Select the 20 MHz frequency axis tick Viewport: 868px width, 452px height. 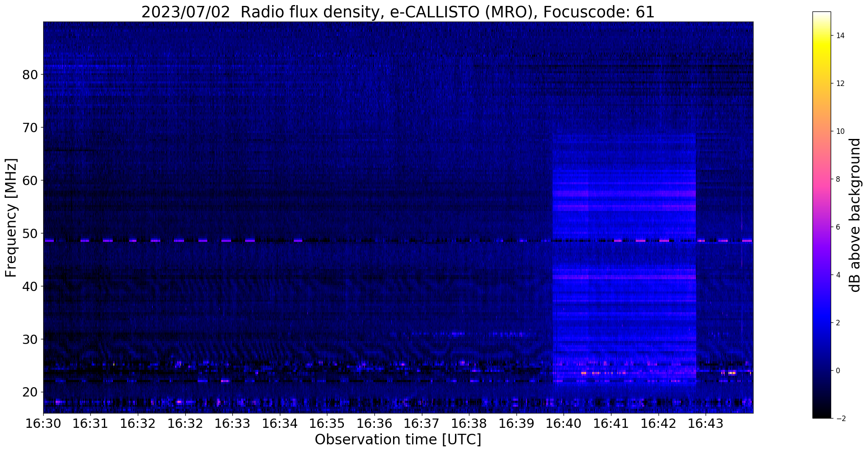pos(30,392)
